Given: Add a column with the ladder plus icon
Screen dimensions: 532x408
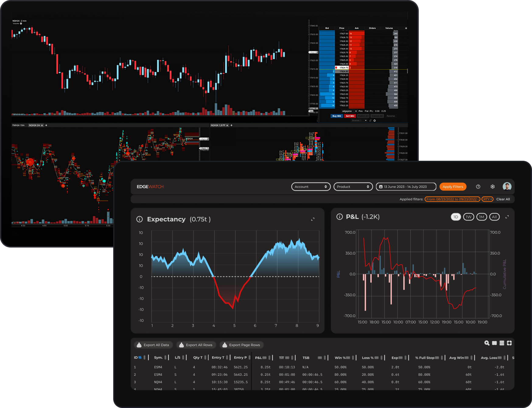Looking at the screenshot, I should 406,28.
